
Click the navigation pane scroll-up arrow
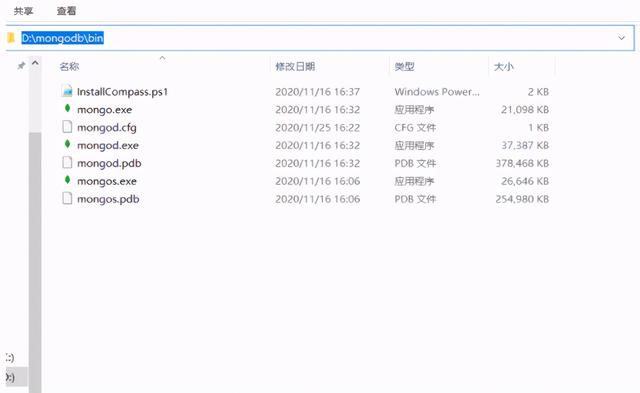(x=35, y=63)
